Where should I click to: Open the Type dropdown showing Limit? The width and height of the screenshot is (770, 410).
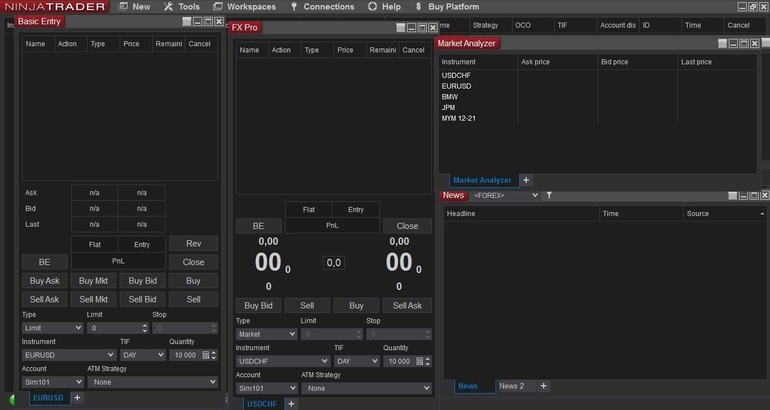point(52,328)
